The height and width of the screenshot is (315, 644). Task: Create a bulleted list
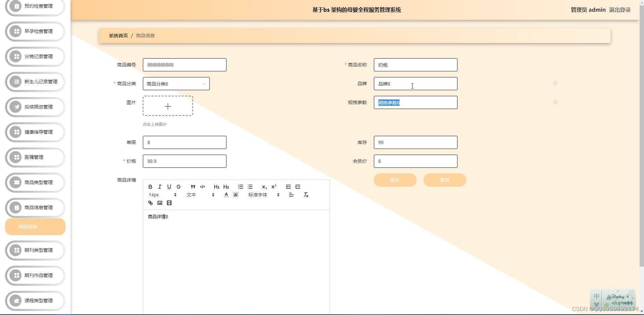250,187
